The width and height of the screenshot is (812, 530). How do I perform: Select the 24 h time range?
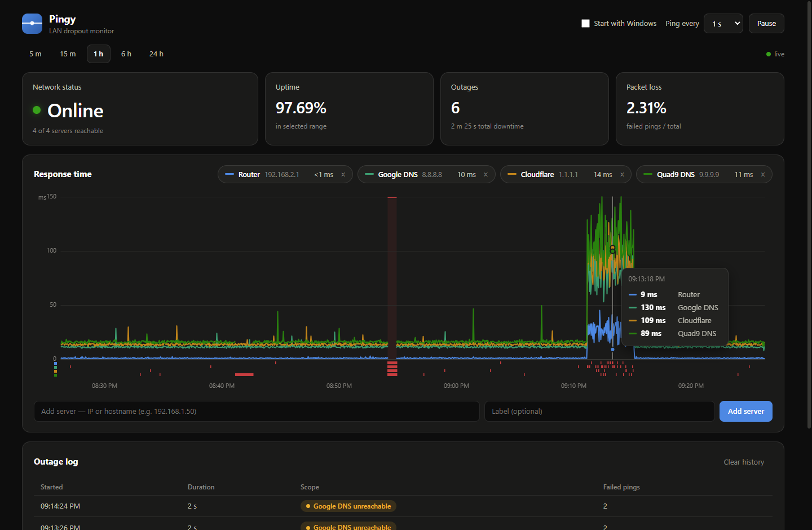coord(156,54)
